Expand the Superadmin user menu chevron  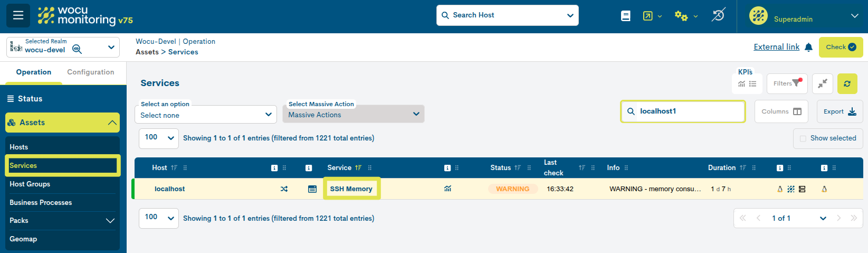(x=855, y=16)
